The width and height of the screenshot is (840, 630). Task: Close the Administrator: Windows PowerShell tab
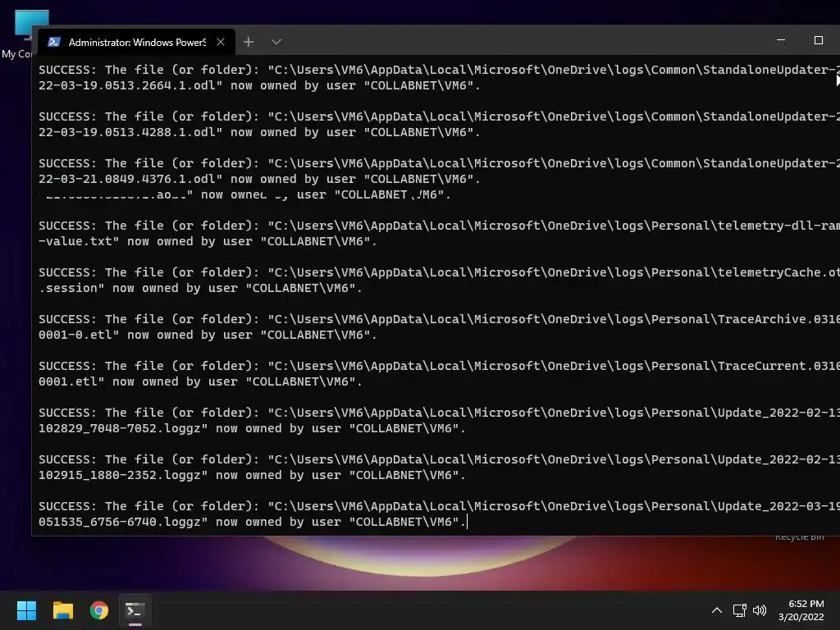pyautogui.click(x=220, y=42)
